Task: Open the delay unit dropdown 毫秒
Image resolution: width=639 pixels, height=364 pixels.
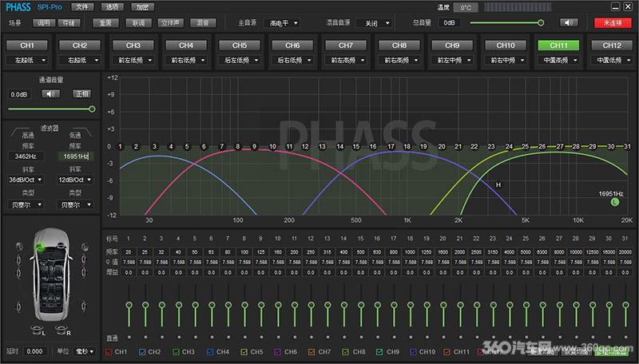Action: pos(85,351)
